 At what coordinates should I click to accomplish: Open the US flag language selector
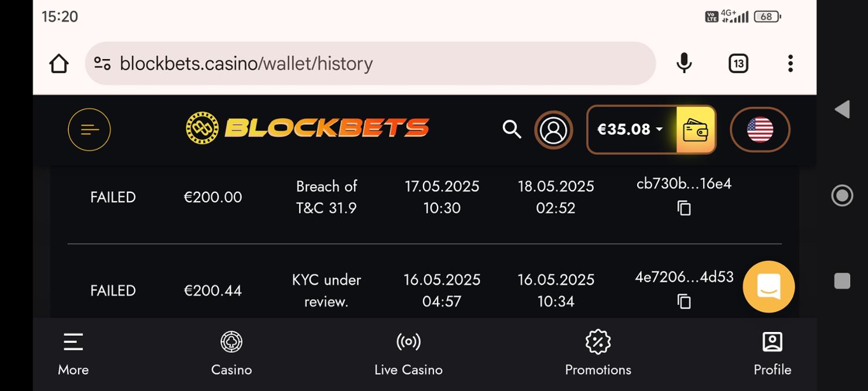[x=760, y=130]
